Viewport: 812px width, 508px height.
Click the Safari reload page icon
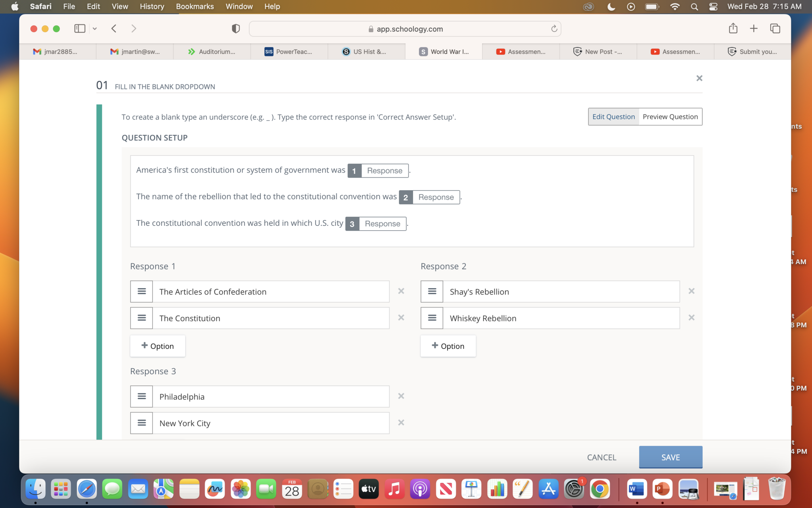coord(554,29)
